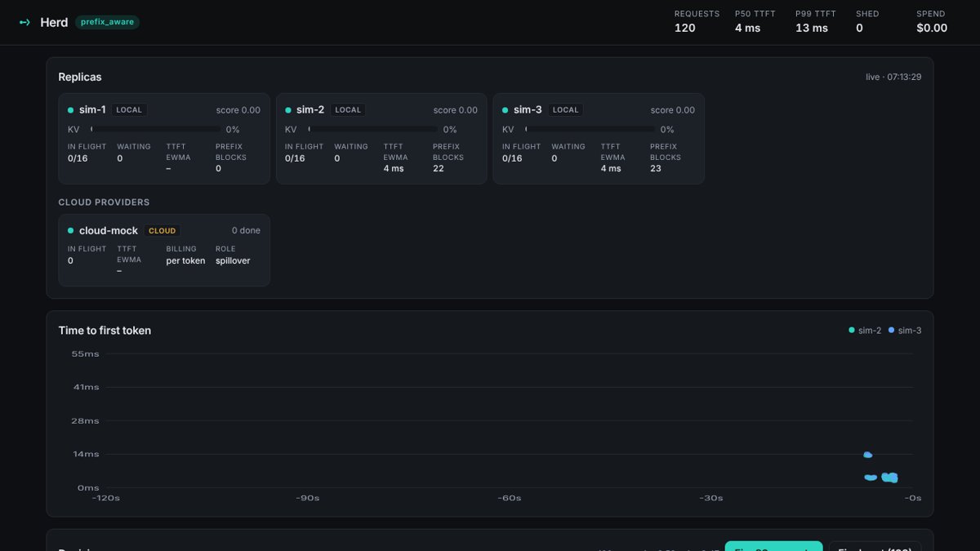Click the LOCAL badge on sim-1
The width and height of the screenshot is (980, 551).
click(129, 110)
